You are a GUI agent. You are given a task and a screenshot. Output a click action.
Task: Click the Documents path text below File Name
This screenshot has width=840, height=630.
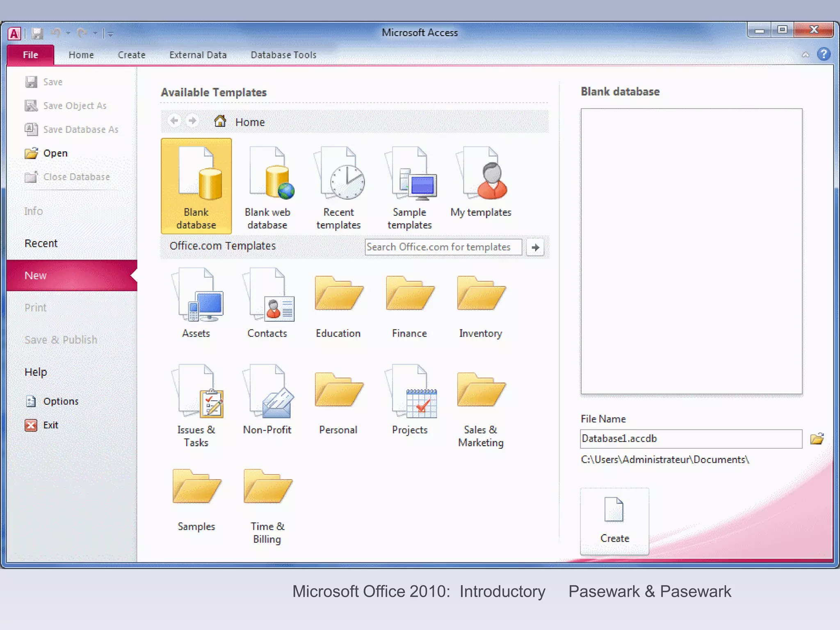[x=665, y=460]
